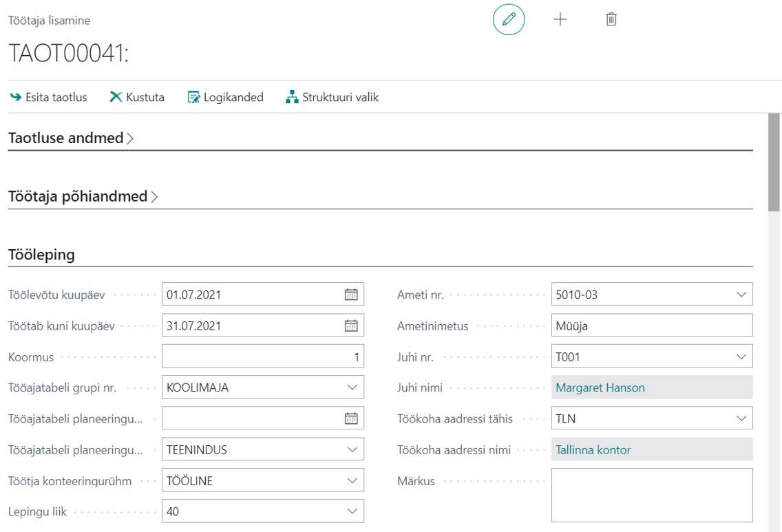Click the pencil edit icon

click(x=509, y=19)
